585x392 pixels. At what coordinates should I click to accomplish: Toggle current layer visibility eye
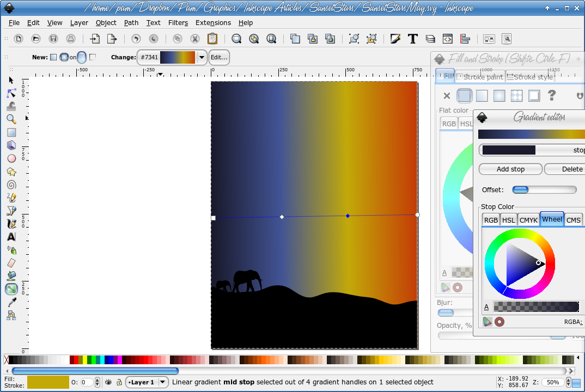[x=108, y=382]
